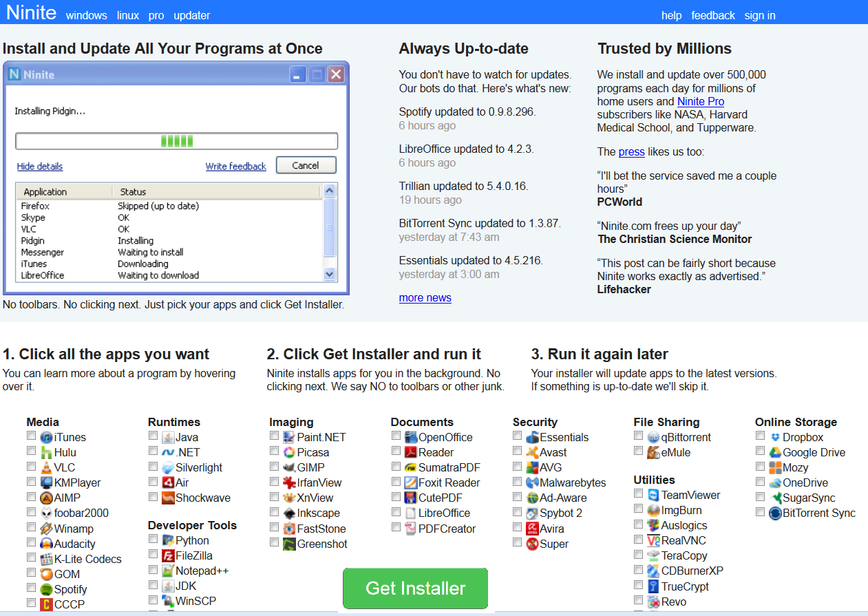Open the more news link

click(425, 298)
